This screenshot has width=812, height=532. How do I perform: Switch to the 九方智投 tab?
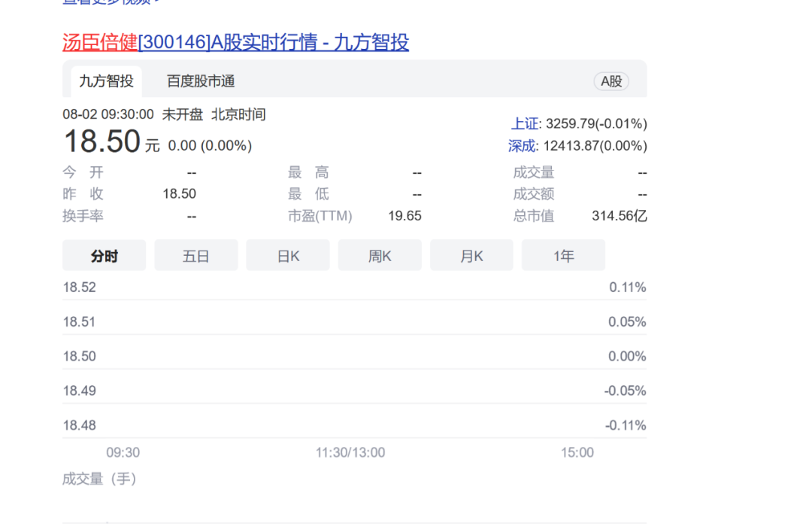pyautogui.click(x=106, y=81)
